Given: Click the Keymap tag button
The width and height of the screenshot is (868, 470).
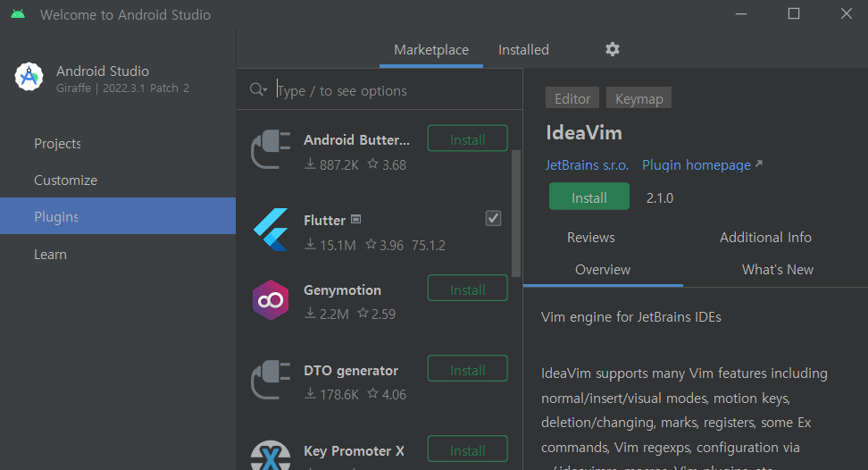Looking at the screenshot, I should [638, 98].
